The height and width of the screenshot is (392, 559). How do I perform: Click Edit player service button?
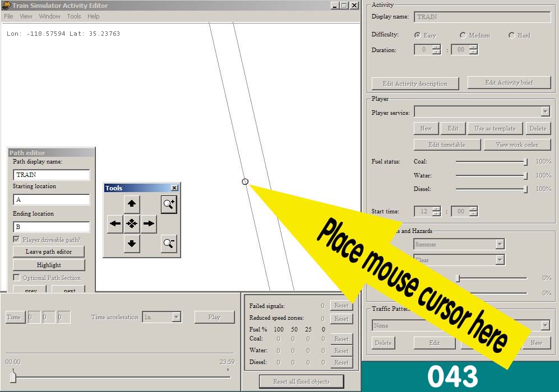(x=453, y=129)
